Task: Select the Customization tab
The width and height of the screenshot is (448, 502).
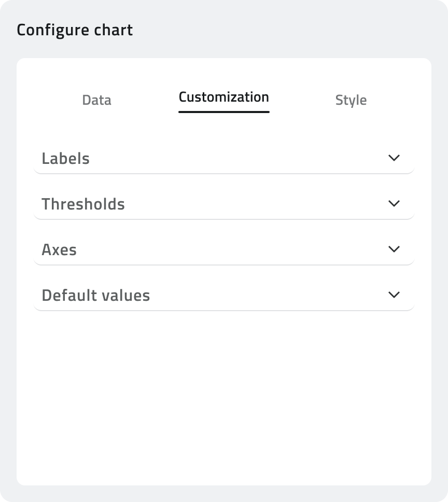Action: 223,97
